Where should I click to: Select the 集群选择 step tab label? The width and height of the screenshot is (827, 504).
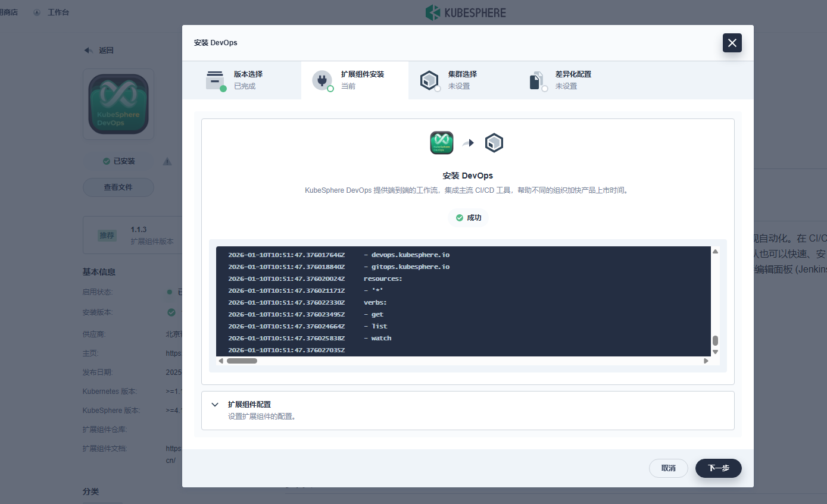click(x=463, y=74)
